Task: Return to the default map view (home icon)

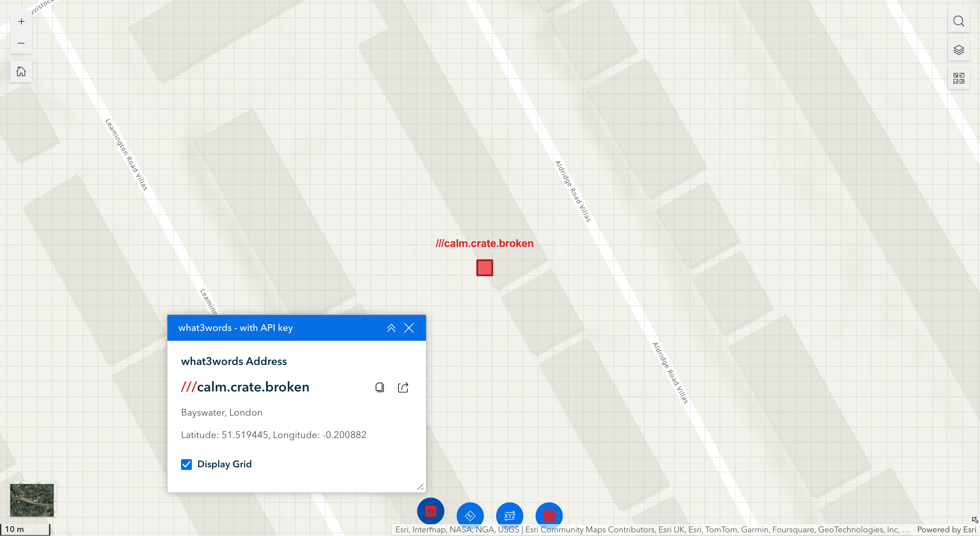Action: click(x=21, y=71)
